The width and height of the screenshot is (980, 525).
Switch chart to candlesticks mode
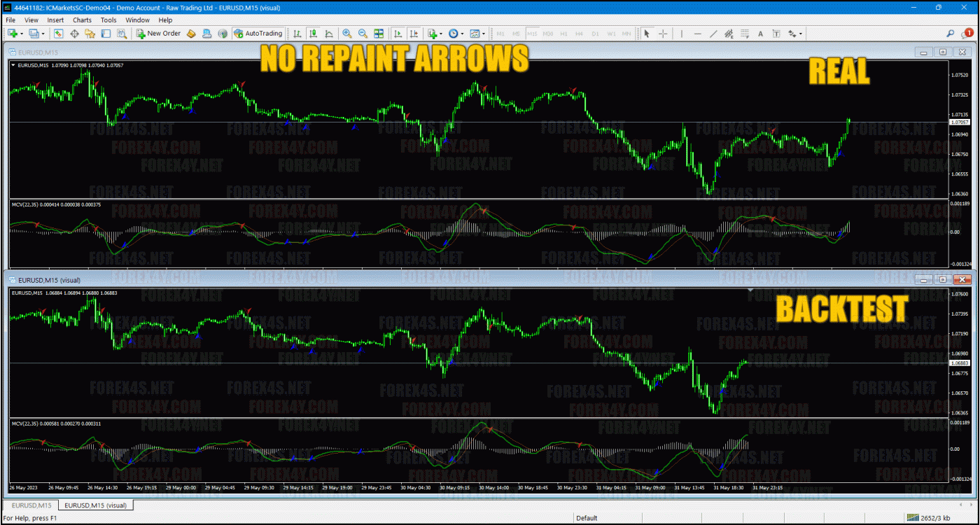[x=313, y=34]
